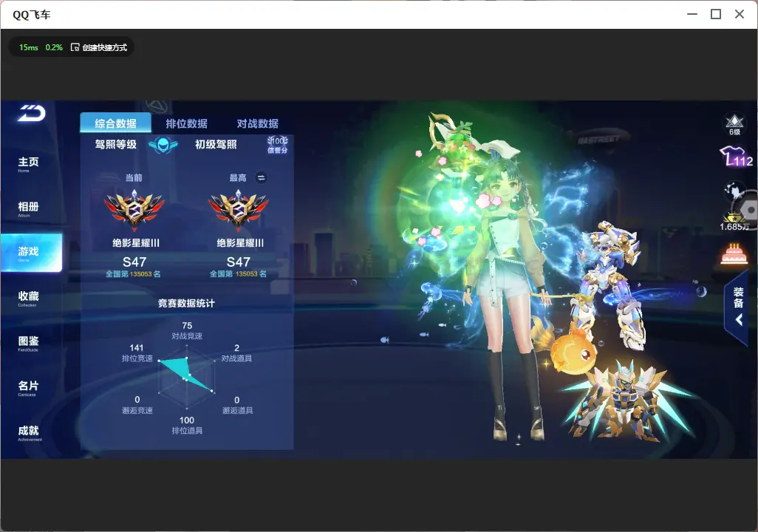
Task: Open the wardrobe shirt icon showing 112
Action: pyautogui.click(x=737, y=157)
